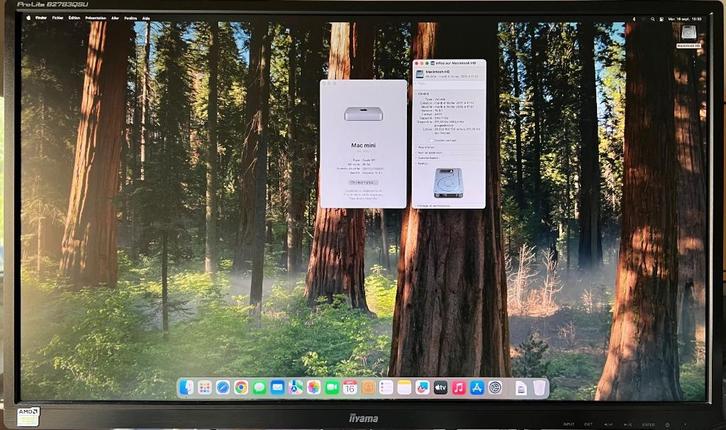The width and height of the screenshot is (726, 430).
Task: Open System Settings from the Dock
Action: (495, 387)
